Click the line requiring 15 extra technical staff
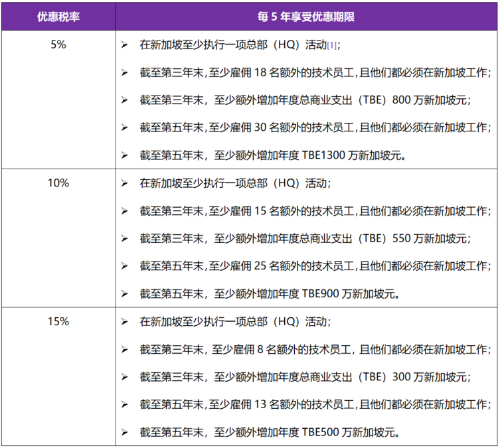Viewport: 500px width, 448px height. point(315,210)
